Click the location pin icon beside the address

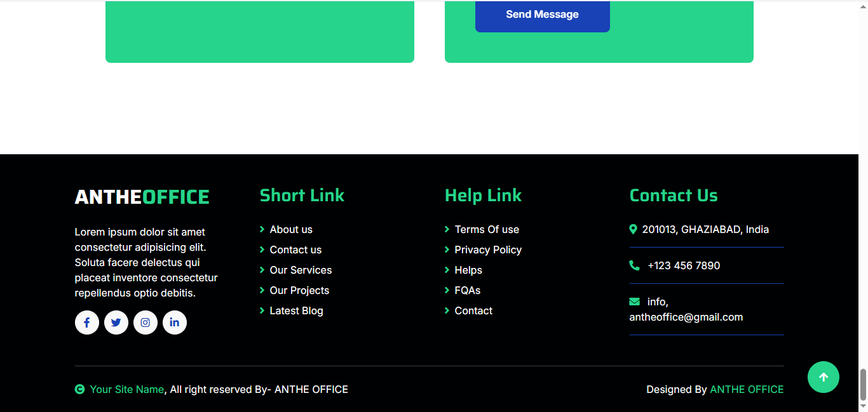coord(633,229)
